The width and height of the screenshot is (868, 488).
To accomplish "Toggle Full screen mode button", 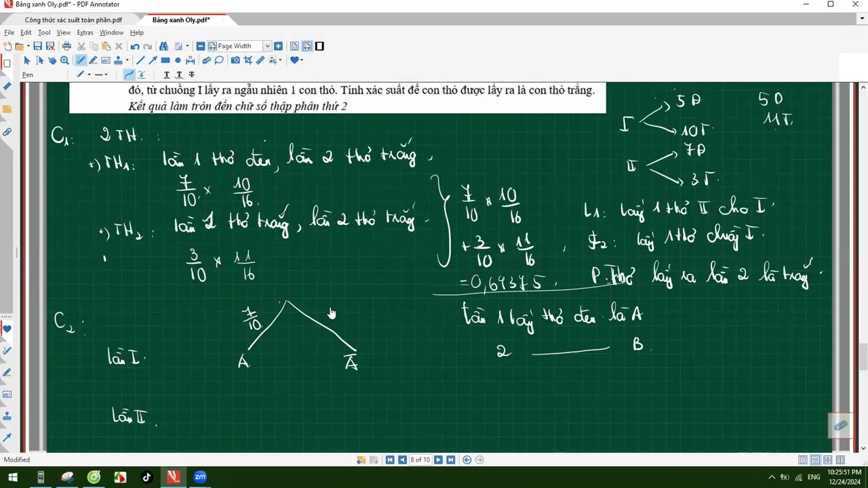I will tap(319, 46).
